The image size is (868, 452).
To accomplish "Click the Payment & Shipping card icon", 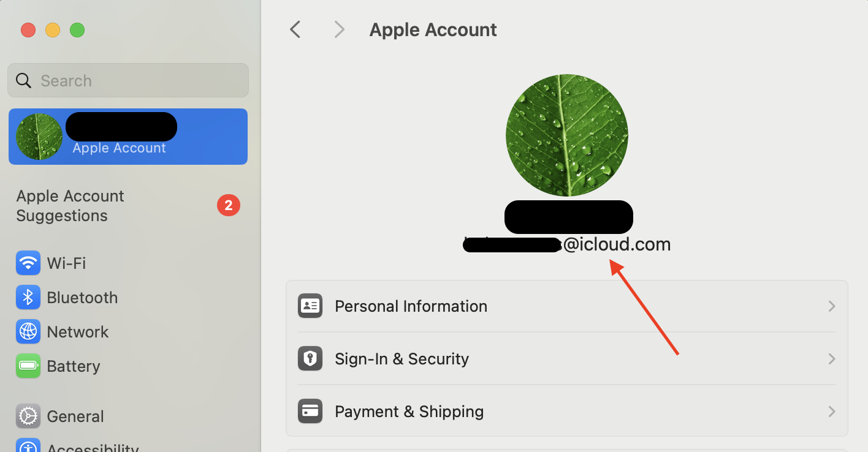I will pos(310,411).
